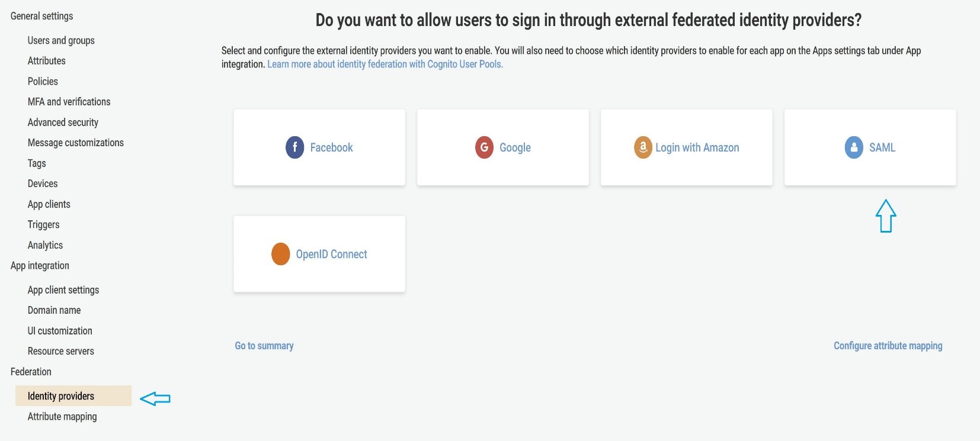
Task: Click the SAML user icon
Action: pos(854,147)
